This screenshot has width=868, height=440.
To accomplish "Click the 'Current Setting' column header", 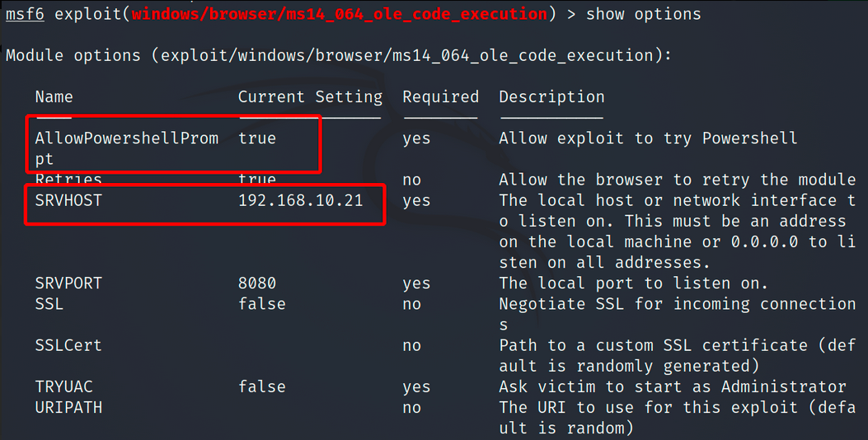I will click(310, 97).
